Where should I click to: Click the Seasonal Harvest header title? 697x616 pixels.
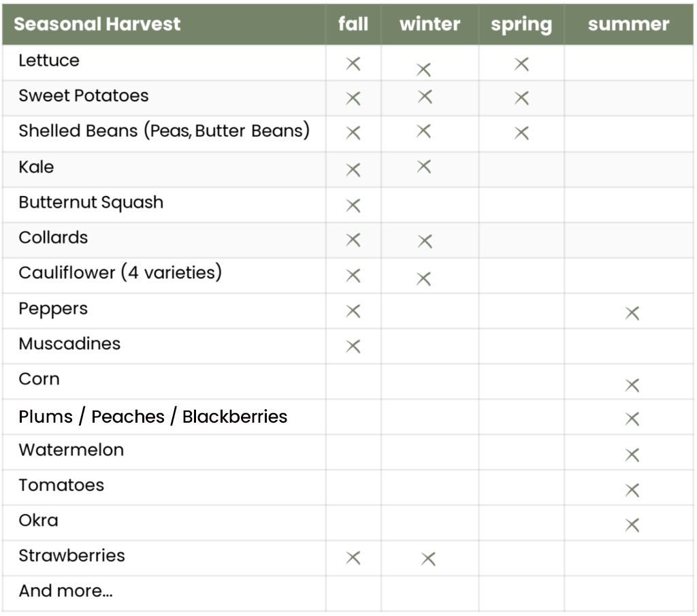(x=97, y=24)
